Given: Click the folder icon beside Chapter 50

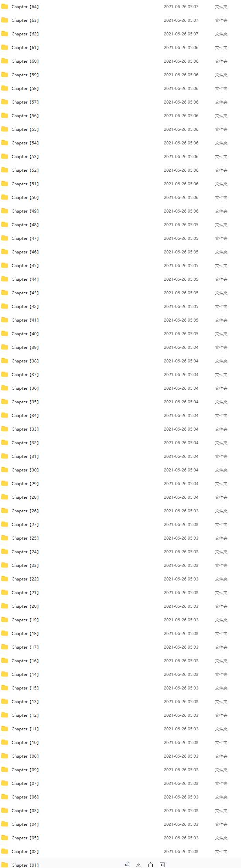Looking at the screenshot, I should [5, 197].
